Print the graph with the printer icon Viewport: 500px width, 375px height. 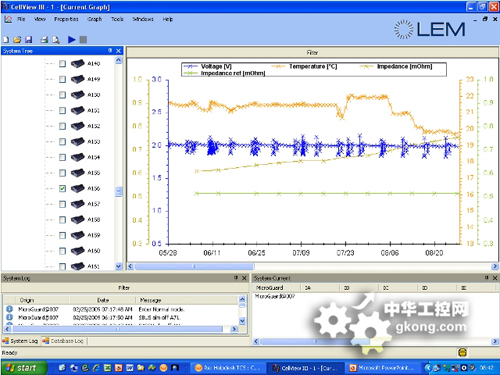pos(44,40)
